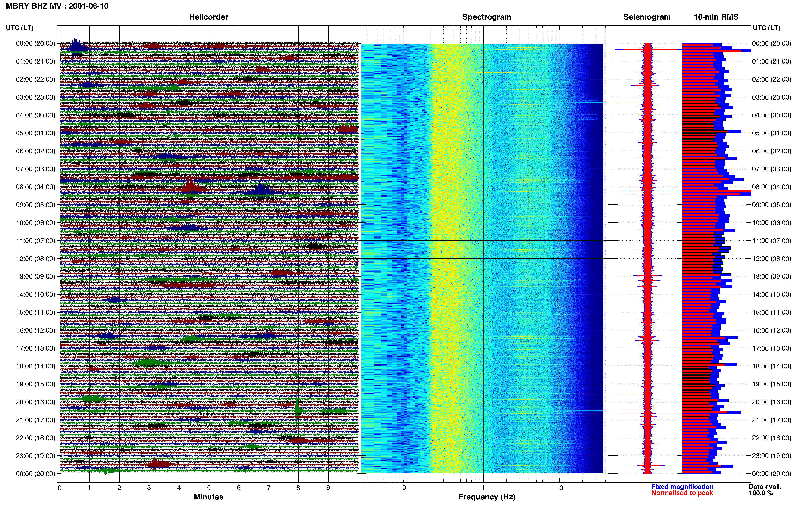This screenshot has height=508, width=812.
Task: Click right time label '05:00 (01:00)'
Action: pos(771,133)
